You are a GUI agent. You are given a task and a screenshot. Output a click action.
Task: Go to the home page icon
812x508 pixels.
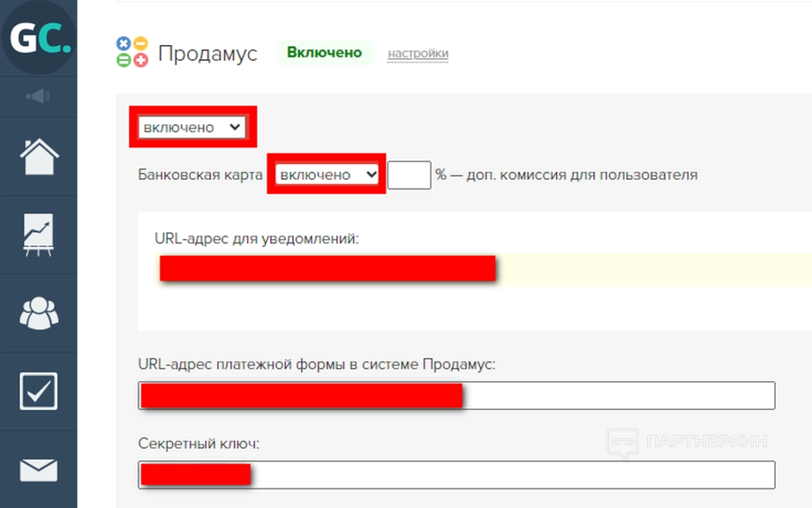pyautogui.click(x=39, y=157)
